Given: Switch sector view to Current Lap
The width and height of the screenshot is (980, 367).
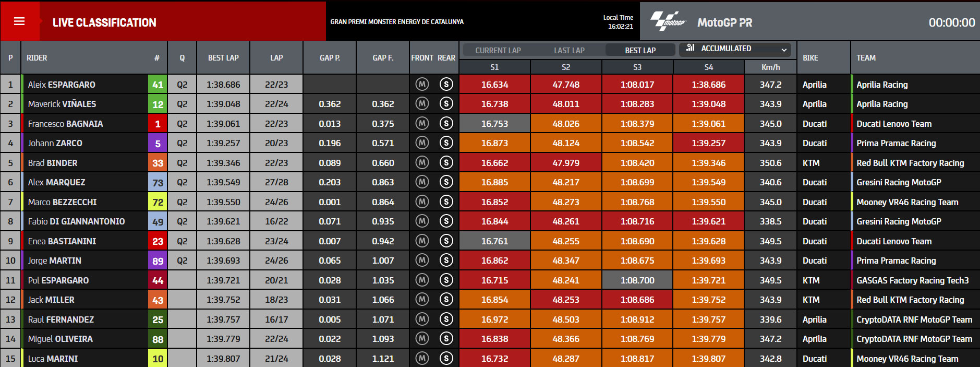Looking at the screenshot, I should pyautogui.click(x=498, y=50).
